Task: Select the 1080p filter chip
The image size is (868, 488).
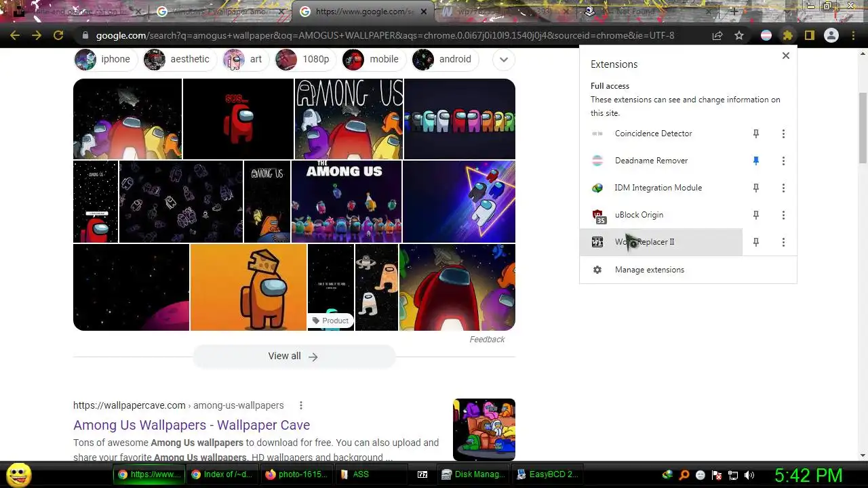Action: click(305, 59)
